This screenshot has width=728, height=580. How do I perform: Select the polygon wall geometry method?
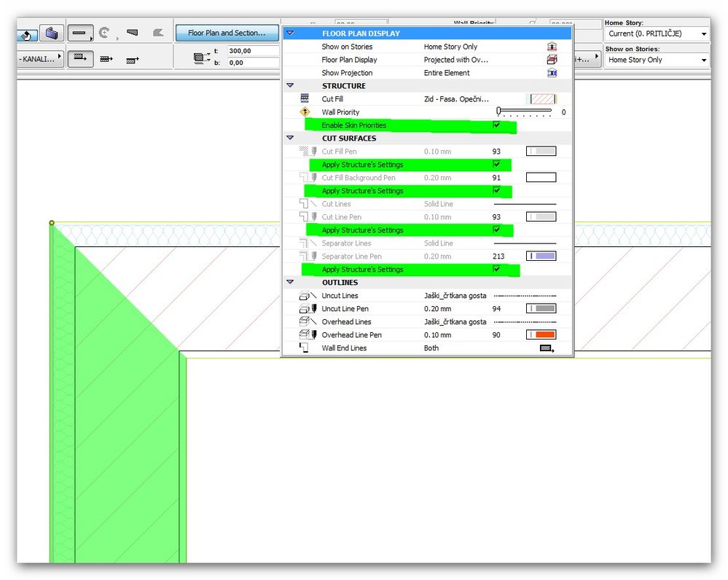click(x=159, y=32)
